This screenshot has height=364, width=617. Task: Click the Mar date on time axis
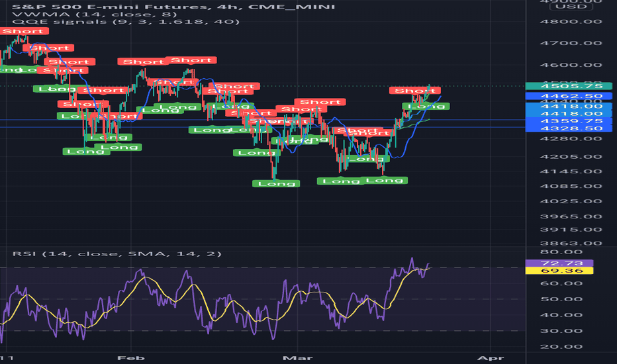(297, 357)
